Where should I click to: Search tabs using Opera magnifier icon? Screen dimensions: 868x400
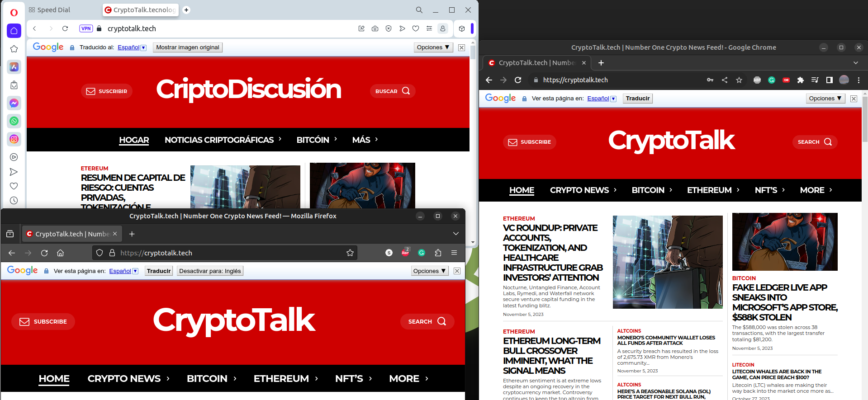point(419,10)
